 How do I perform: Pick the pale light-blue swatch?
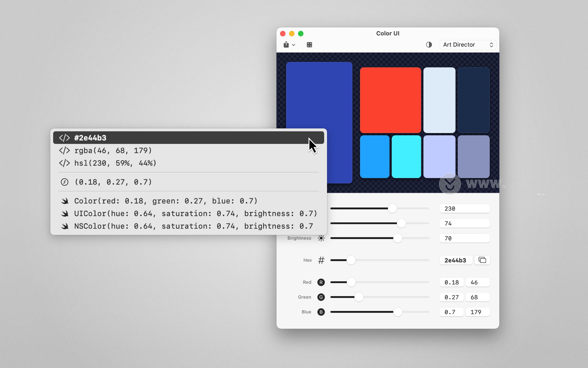[x=439, y=100]
